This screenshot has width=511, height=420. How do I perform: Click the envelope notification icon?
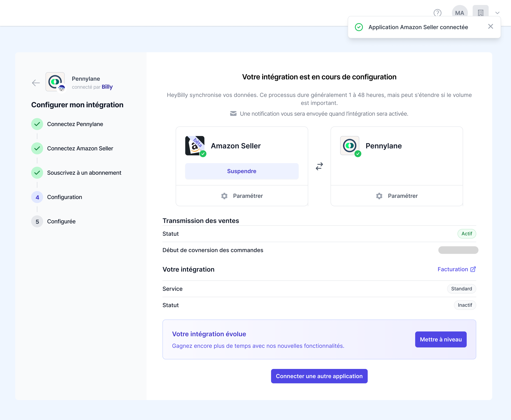click(x=233, y=113)
